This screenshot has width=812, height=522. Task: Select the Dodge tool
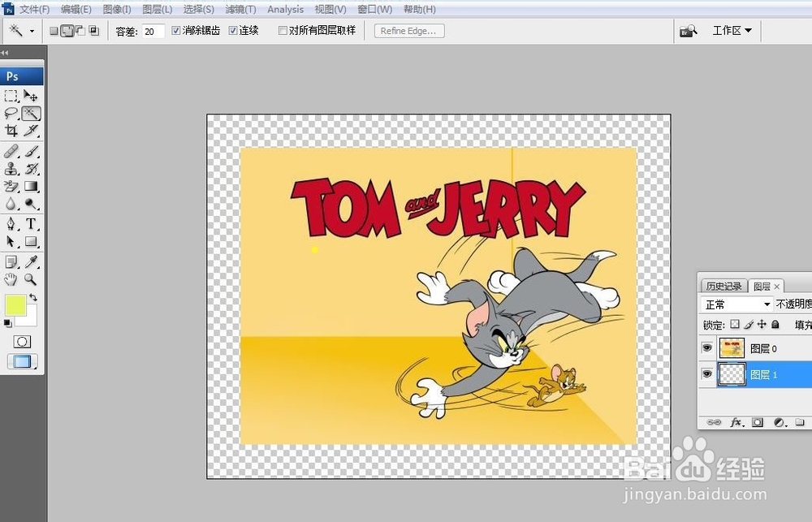pos(31,204)
